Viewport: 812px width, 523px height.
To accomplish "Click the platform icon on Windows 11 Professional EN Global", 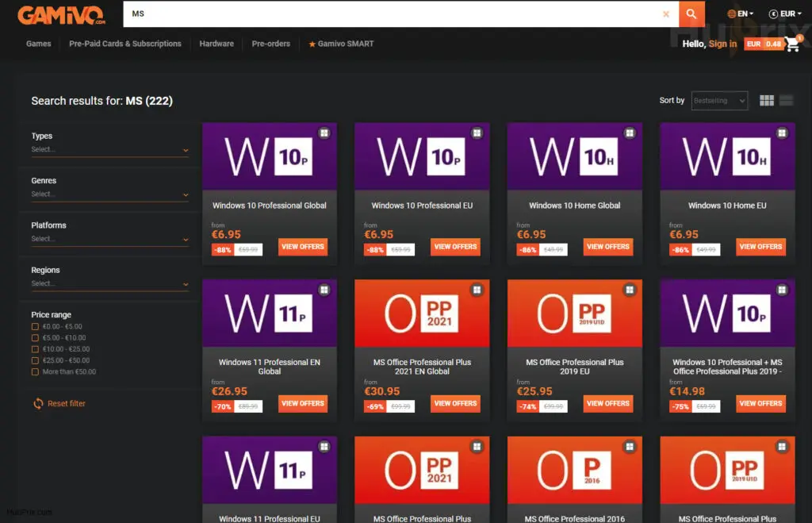I will [x=324, y=290].
